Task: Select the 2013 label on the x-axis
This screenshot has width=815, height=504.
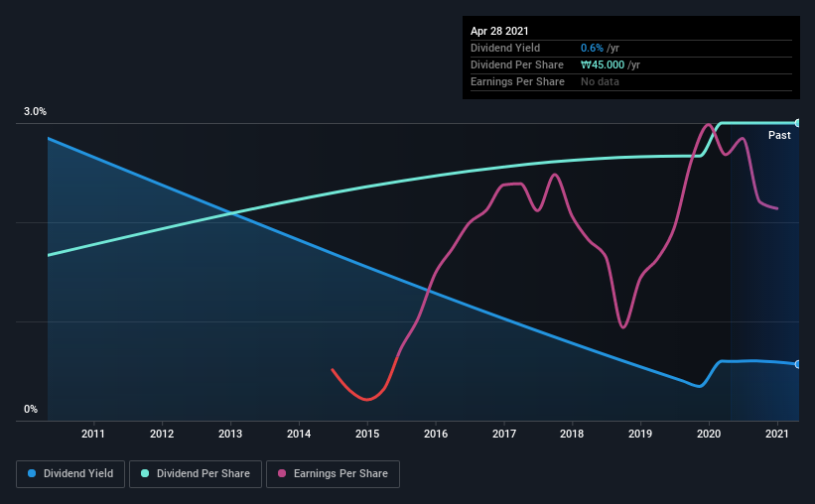Action: (x=230, y=434)
